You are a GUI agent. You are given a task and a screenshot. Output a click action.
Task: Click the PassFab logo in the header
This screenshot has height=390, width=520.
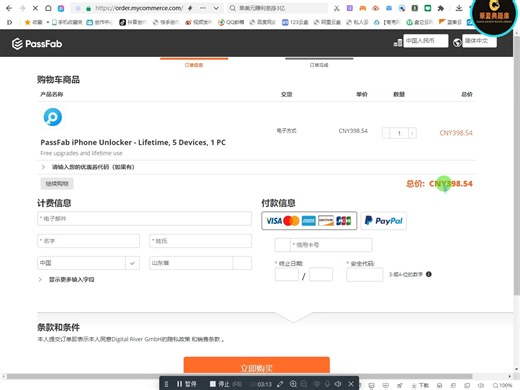point(37,44)
